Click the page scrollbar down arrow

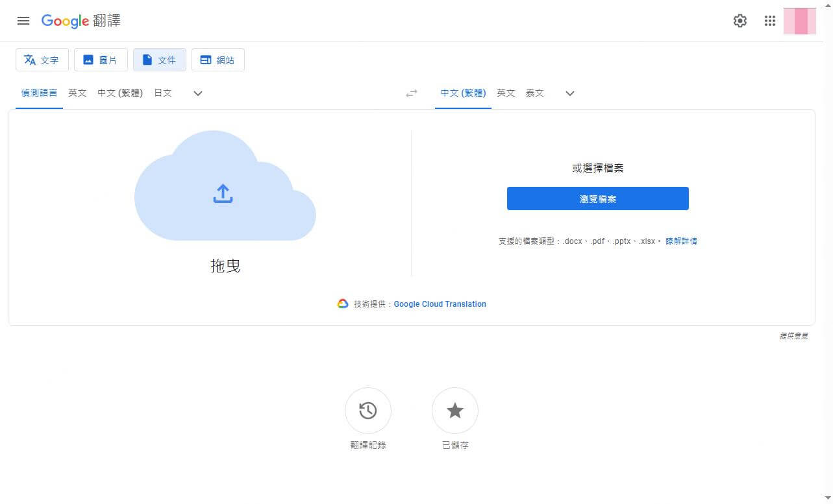point(828,499)
